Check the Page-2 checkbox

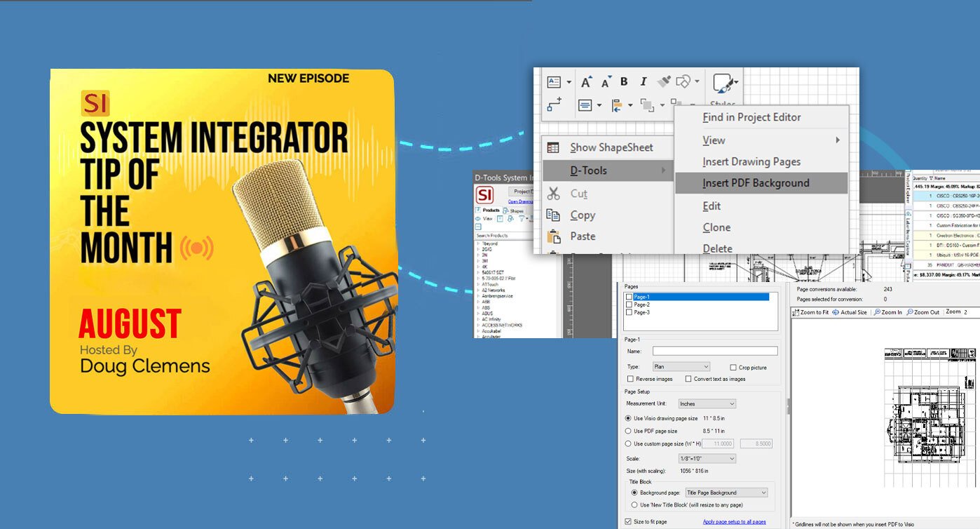[629, 304]
